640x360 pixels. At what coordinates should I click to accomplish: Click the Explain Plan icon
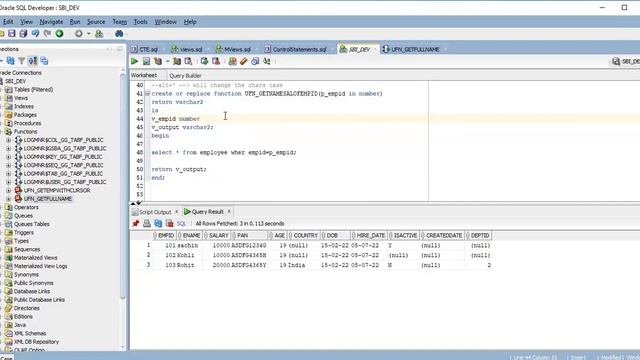point(158,61)
